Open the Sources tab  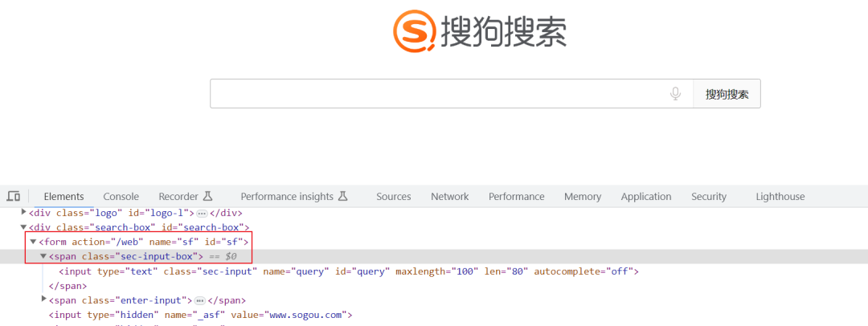393,197
